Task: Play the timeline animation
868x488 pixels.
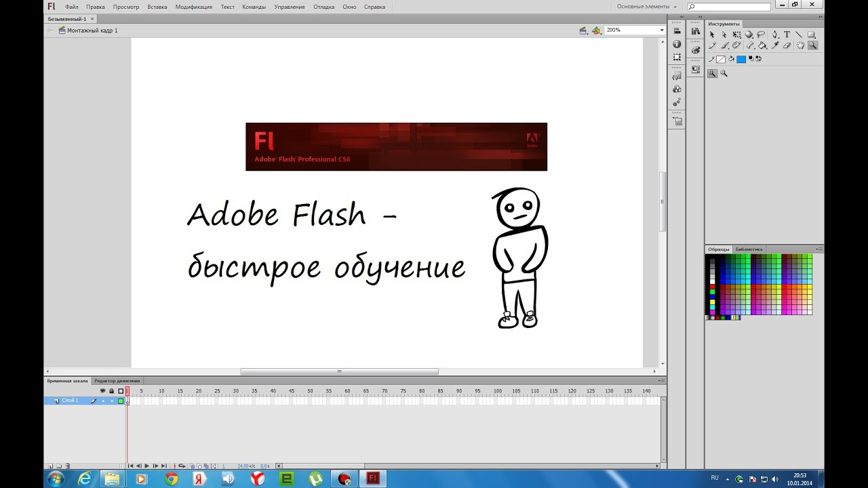Action: [x=146, y=466]
